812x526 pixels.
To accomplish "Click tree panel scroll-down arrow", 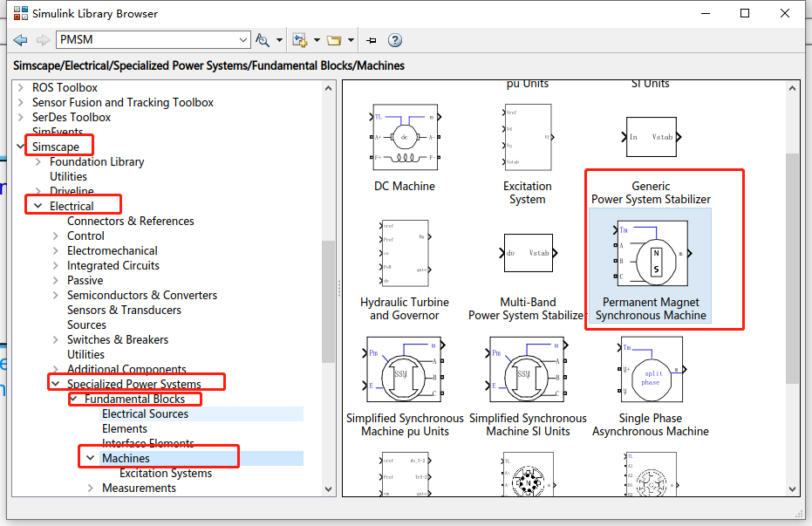I will click(328, 488).
